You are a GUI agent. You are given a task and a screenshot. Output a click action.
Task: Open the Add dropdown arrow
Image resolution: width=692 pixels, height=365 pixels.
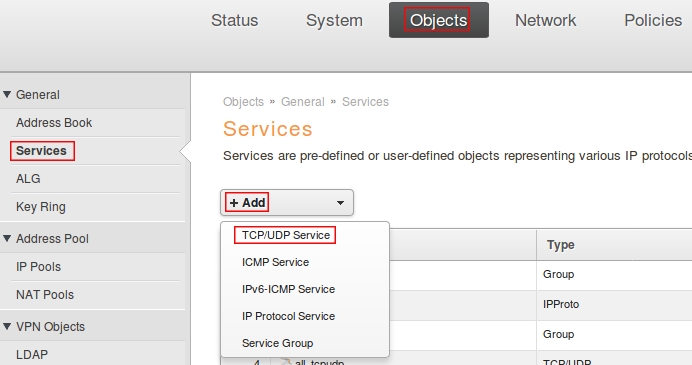tap(340, 203)
